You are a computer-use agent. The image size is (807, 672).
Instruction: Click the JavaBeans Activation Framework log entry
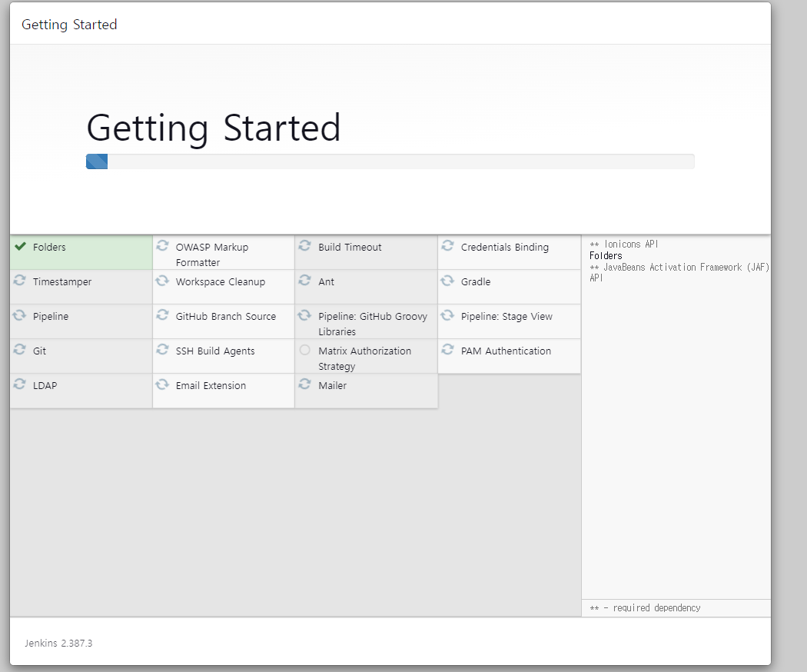(679, 272)
